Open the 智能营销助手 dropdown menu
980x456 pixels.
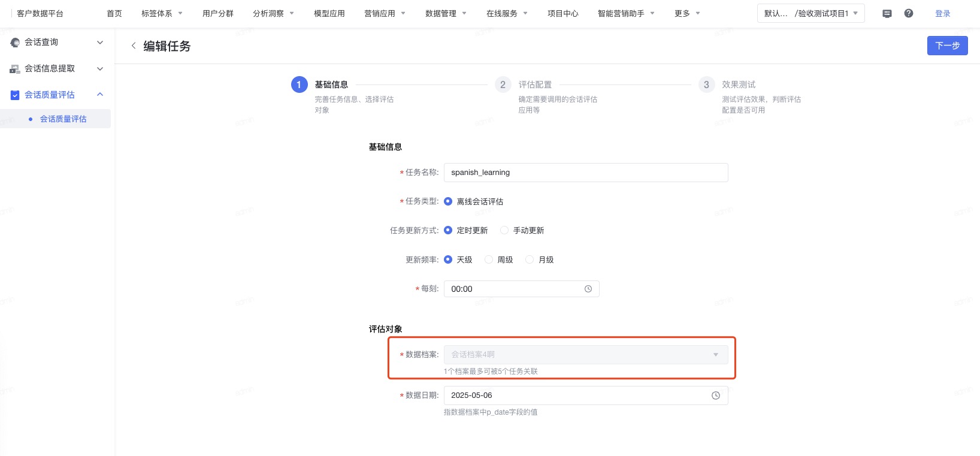tap(626, 13)
